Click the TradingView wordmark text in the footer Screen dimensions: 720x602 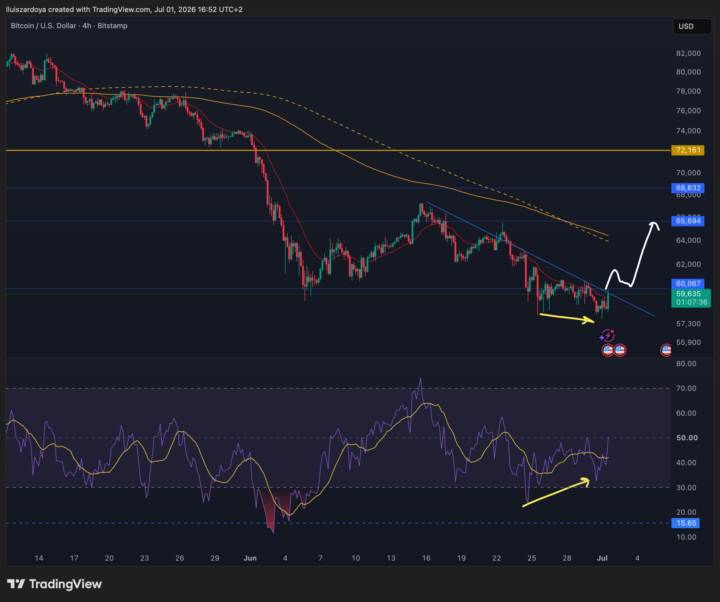point(65,584)
